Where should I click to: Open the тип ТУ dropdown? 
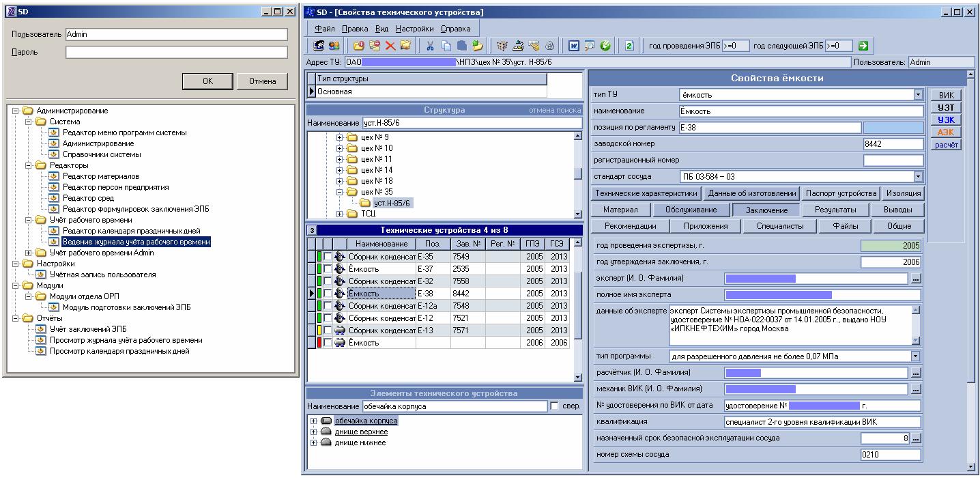(918, 95)
